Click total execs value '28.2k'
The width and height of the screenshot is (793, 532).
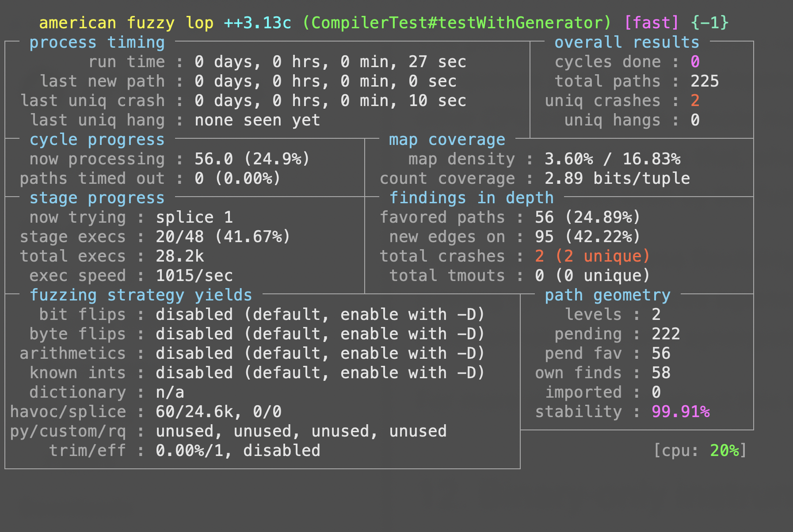180,256
